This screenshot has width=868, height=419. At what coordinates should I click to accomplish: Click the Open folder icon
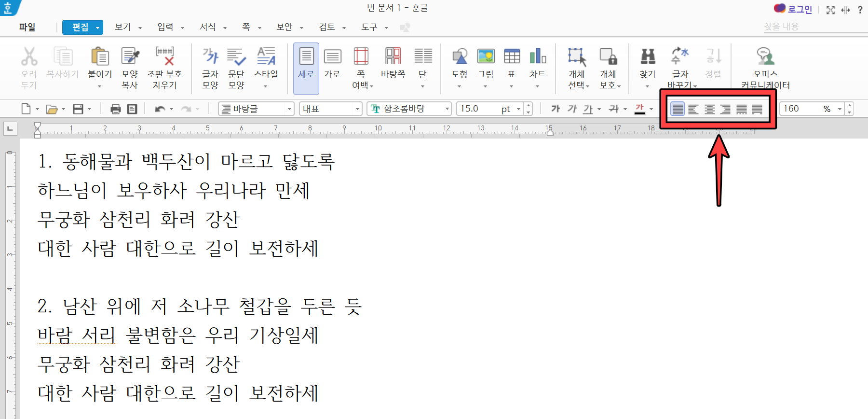(x=52, y=109)
